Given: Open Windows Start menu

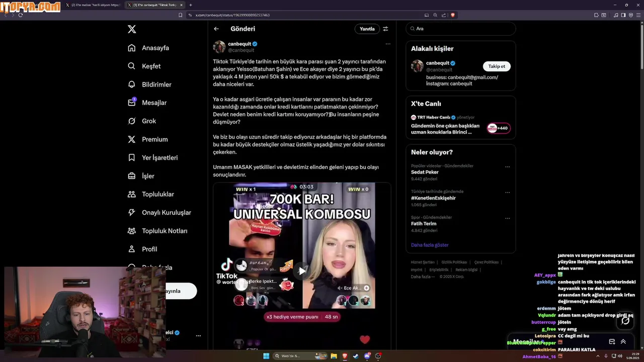Looking at the screenshot, I should 266,356.
